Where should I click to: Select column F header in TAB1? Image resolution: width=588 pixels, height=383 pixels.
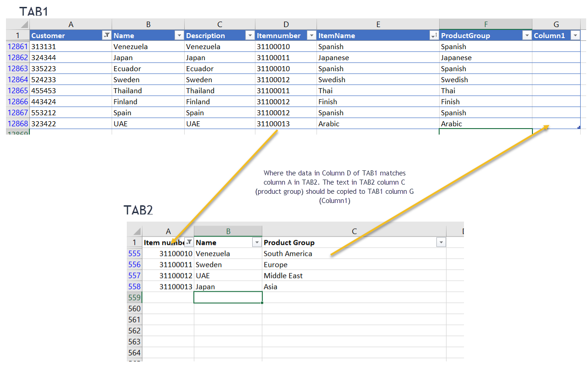coord(486,24)
